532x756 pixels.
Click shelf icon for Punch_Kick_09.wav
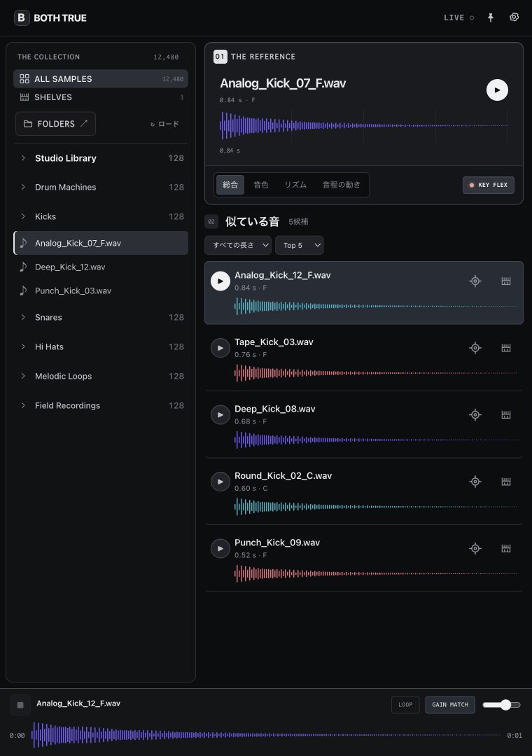506,548
